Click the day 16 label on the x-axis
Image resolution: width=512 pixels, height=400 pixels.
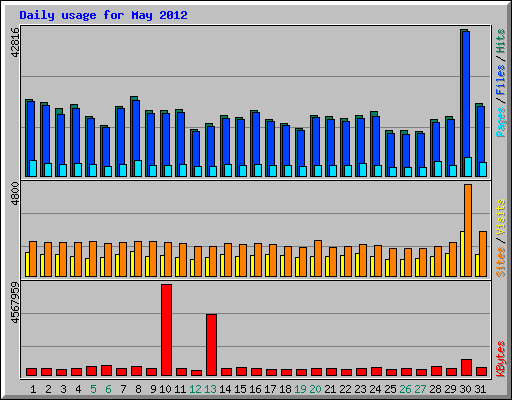[x=255, y=389]
